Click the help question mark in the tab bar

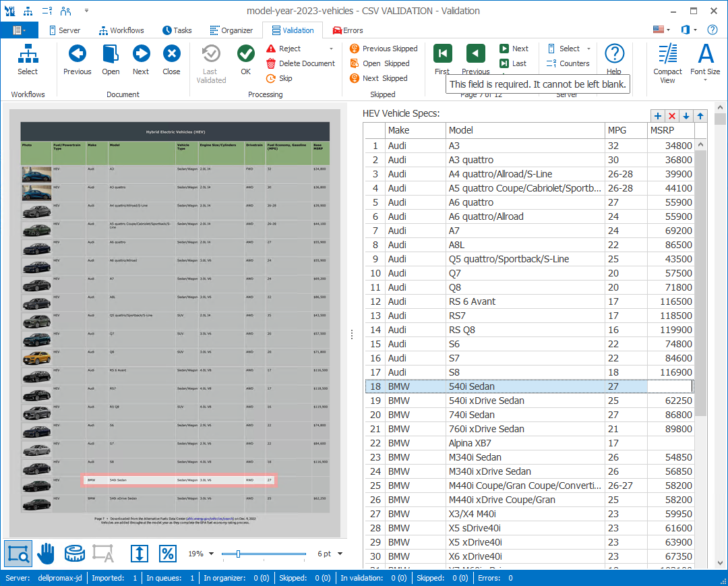(712, 30)
